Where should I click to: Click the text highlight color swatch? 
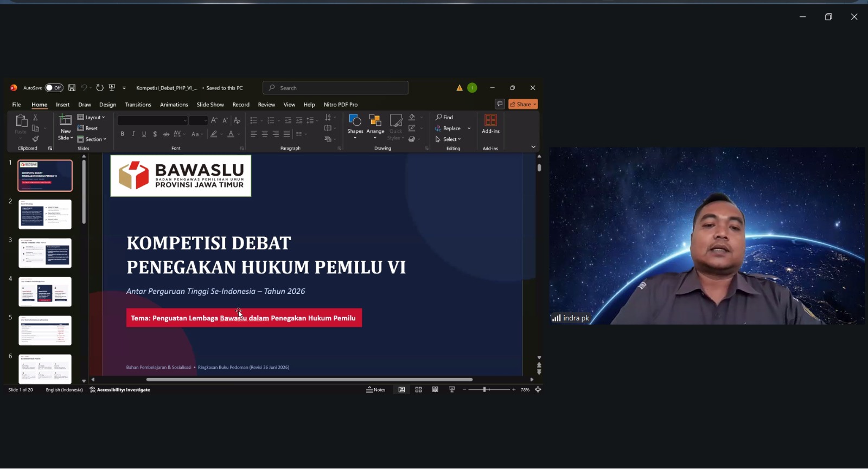[x=214, y=134]
